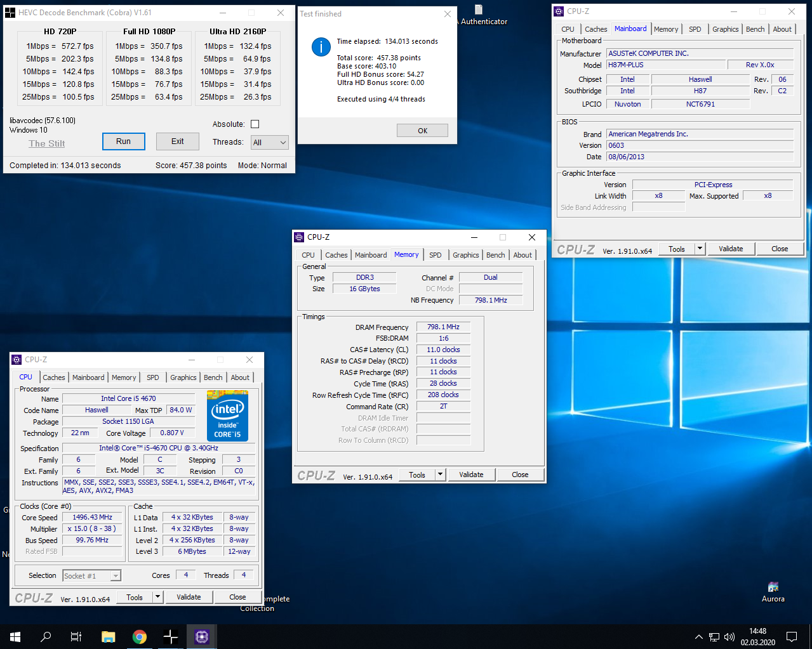Open About tab in Mainboard window

782,29
